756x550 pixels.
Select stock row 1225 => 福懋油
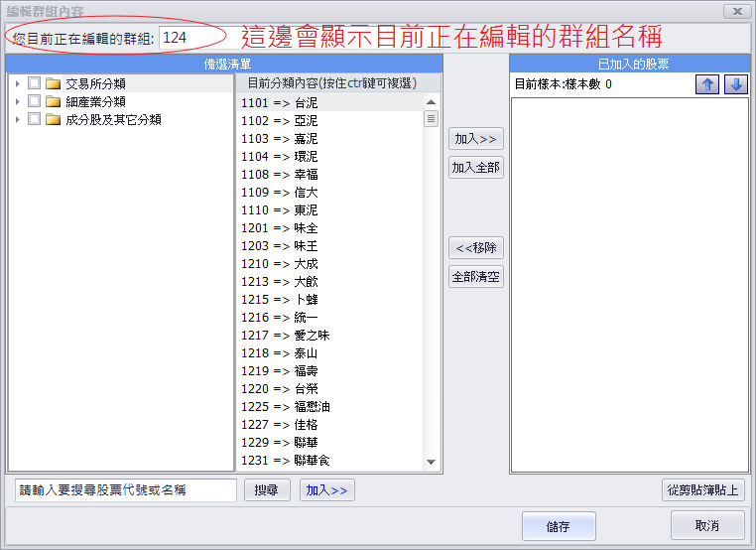pos(330,406)
